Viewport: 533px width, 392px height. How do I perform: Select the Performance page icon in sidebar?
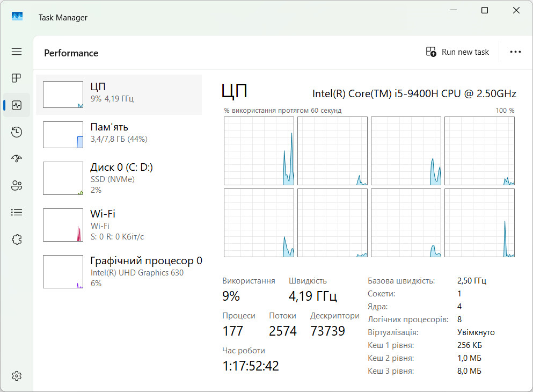coord(17,105)
